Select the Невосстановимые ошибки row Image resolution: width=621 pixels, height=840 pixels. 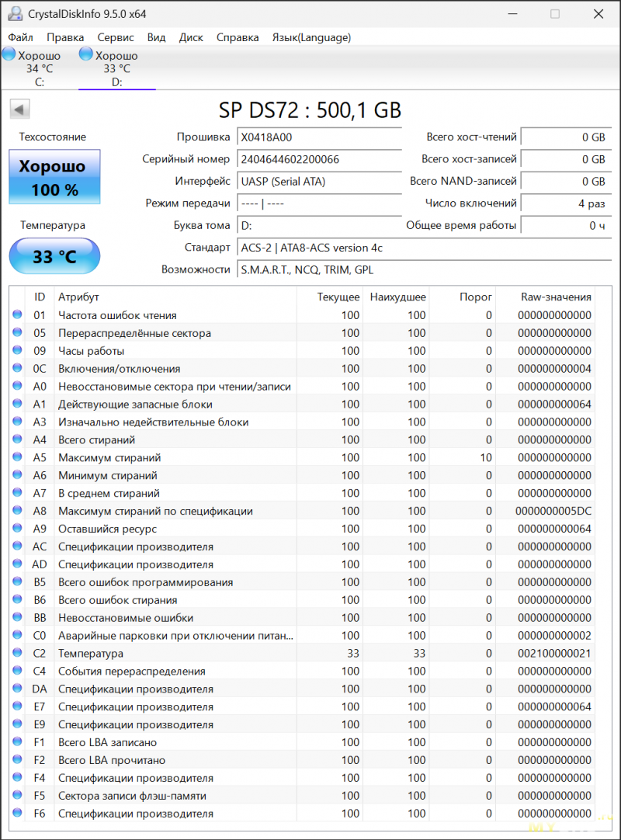(x=303, y=618)
